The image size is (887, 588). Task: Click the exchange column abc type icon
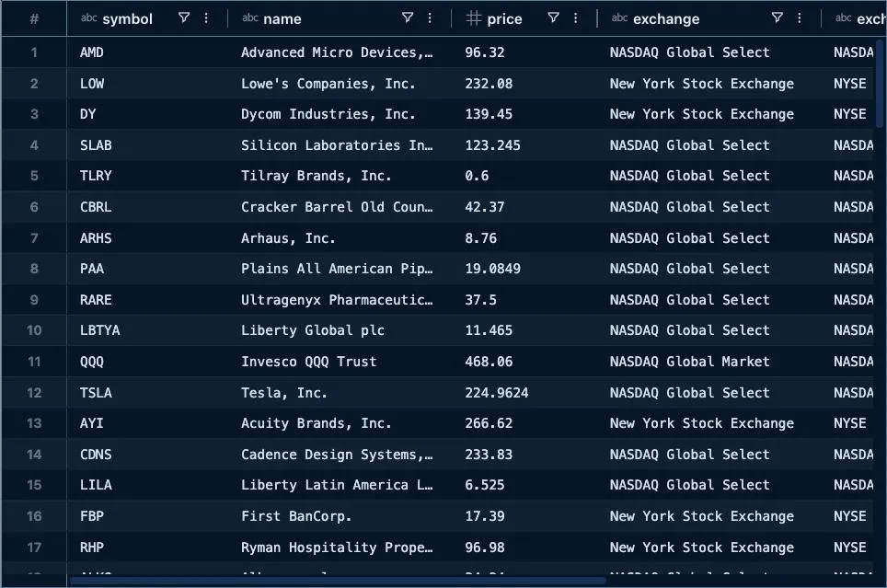click(x=619, y=18)
